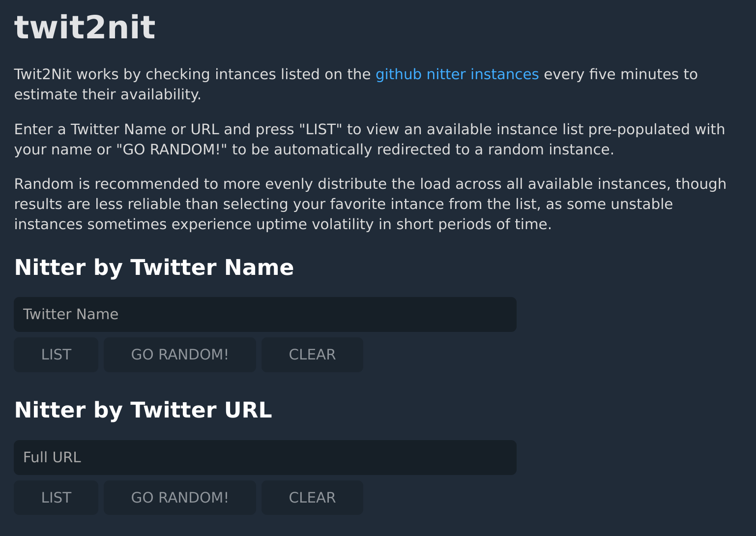Screen dimensions: 756x536
Task: Focus the Full URL input field
Action: pos(265,457)
